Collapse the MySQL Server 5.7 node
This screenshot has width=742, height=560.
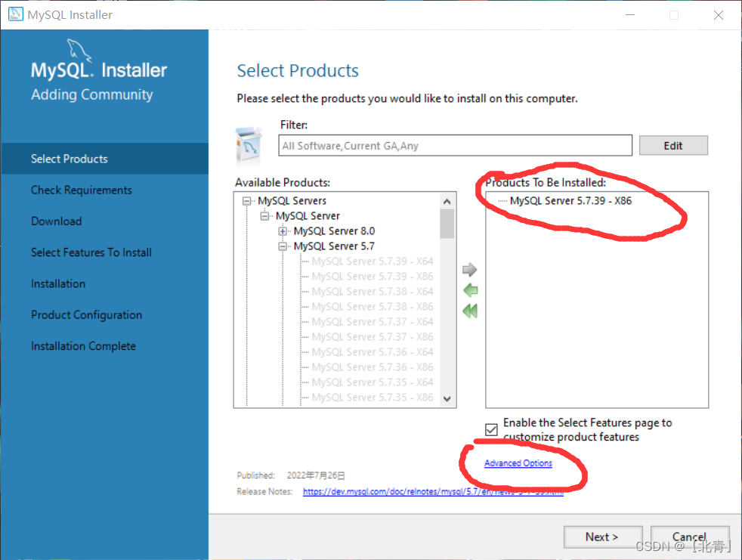283,246
